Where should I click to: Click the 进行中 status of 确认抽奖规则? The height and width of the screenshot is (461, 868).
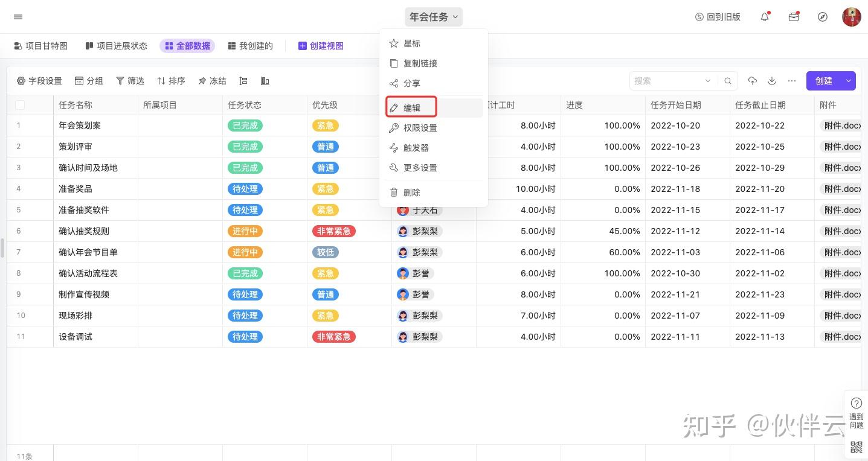click(x=245, y=231)
